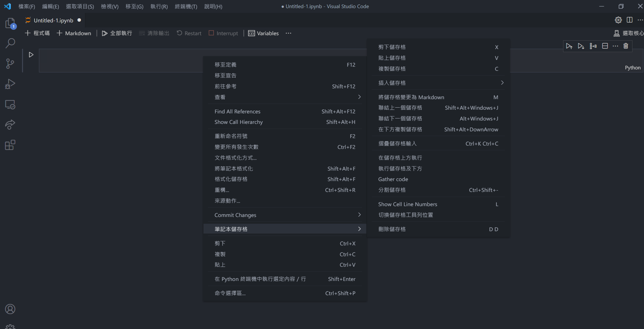Click Interrupt kernel button
The image size is (644, 329).
pos(223,33)
